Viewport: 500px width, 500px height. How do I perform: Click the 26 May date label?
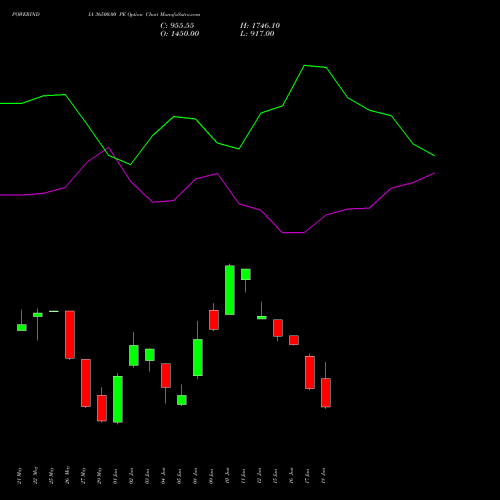point(67,475)
